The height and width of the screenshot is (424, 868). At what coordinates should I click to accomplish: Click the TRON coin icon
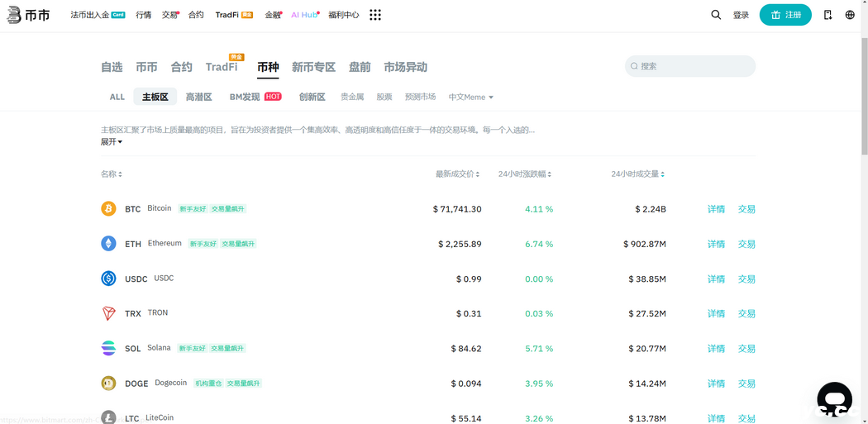point(108,313)
